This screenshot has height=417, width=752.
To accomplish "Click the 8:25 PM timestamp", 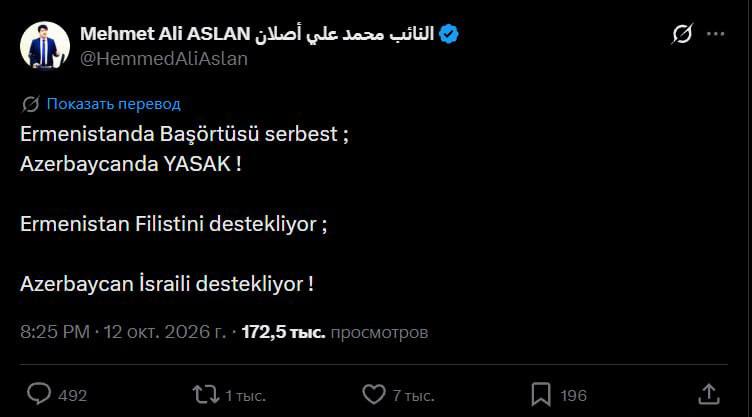I will 55,332.
